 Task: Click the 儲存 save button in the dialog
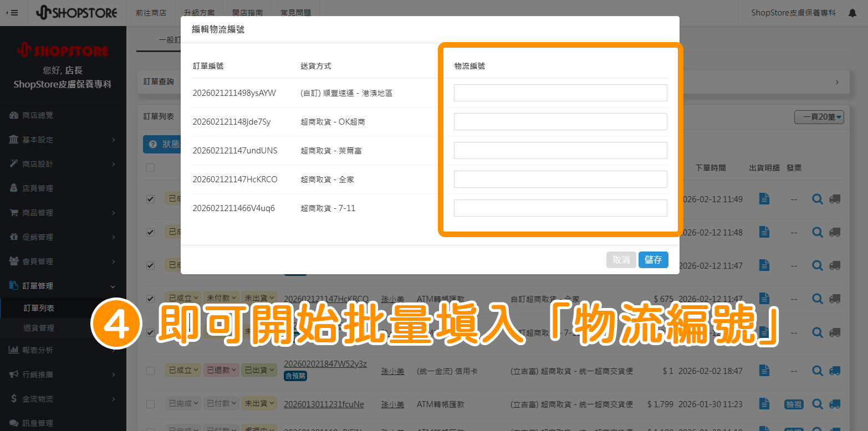click(653, 259)
